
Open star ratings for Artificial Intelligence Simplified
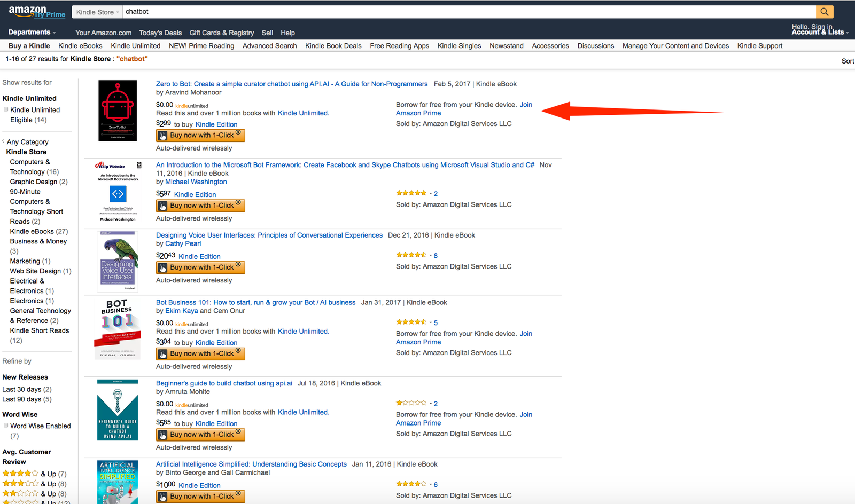411,484
